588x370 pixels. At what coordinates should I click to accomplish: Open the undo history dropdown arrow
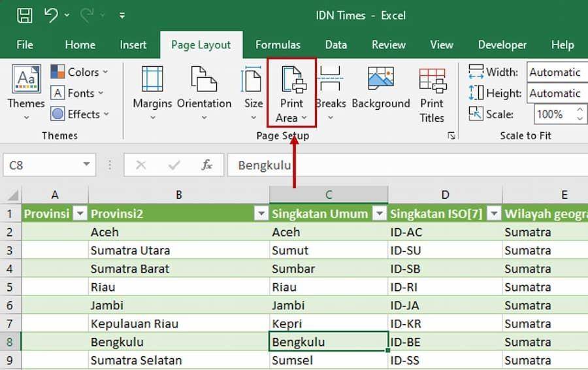coord(67,16)
